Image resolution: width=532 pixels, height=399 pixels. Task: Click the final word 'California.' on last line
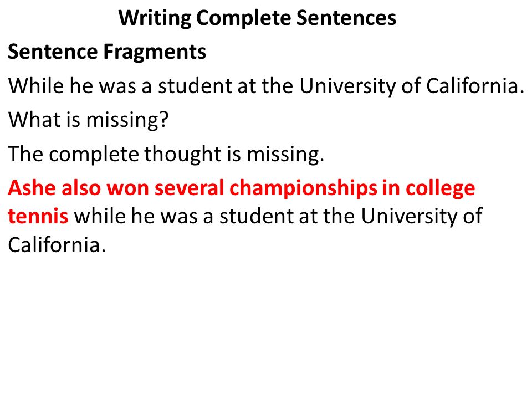tap(57, 244)
